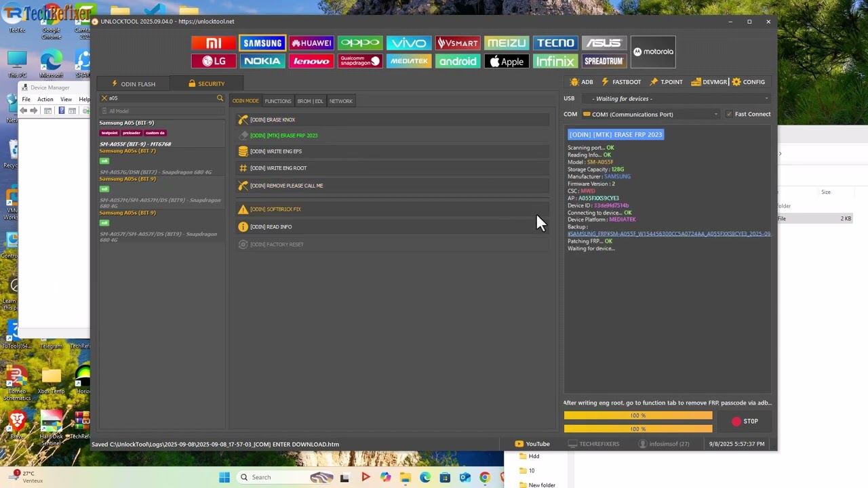The image size is (868, 488).
Task: Open the ADB tool button
Action: [582, 82]
